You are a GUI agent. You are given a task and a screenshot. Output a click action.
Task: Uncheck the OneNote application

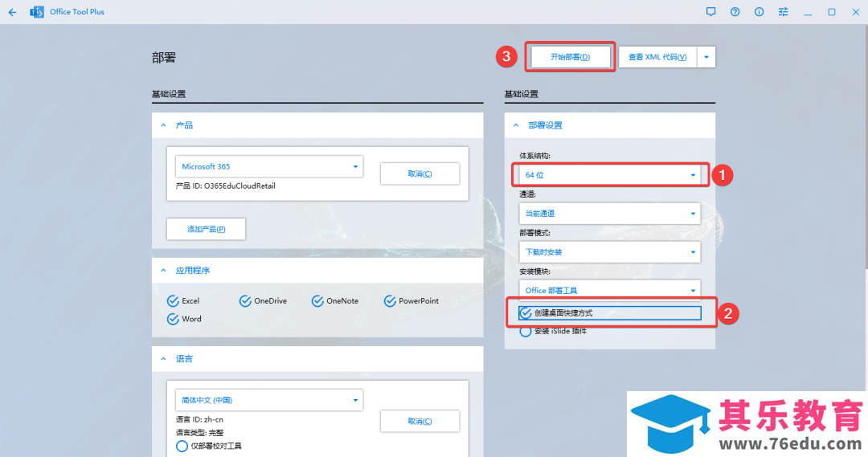click(x=335, y=301)
